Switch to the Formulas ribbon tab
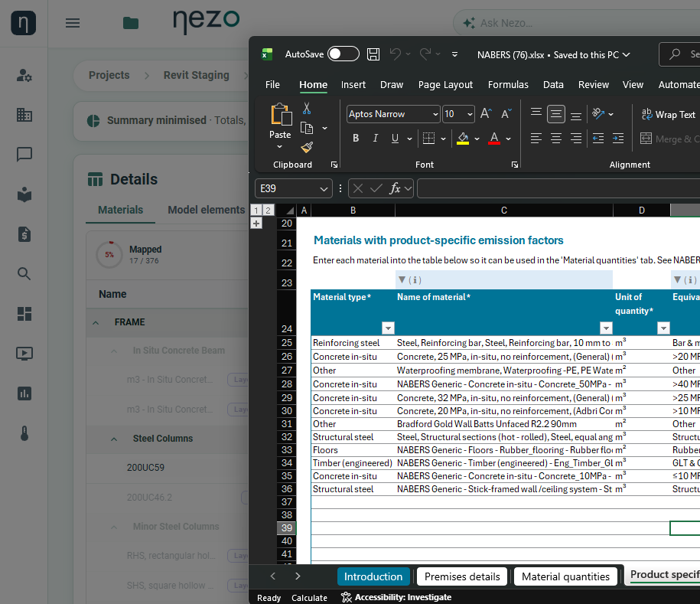700x604 pixels. [x=507, y=84]
